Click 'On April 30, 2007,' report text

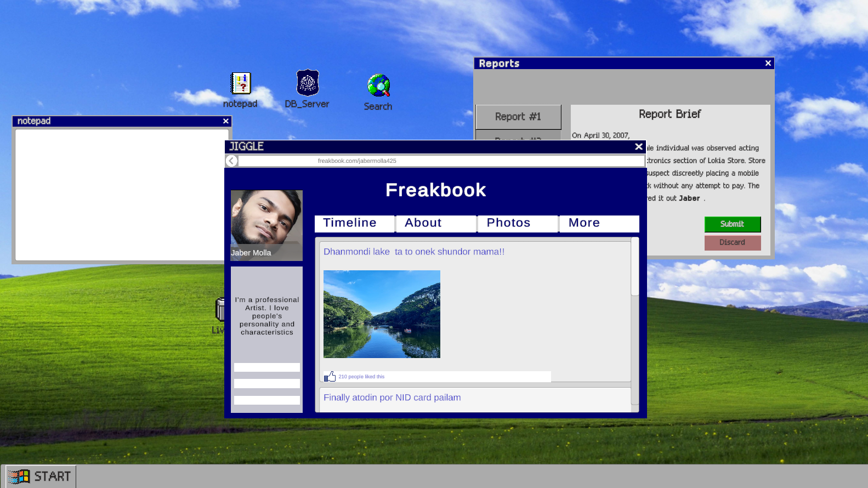point(601,135)
